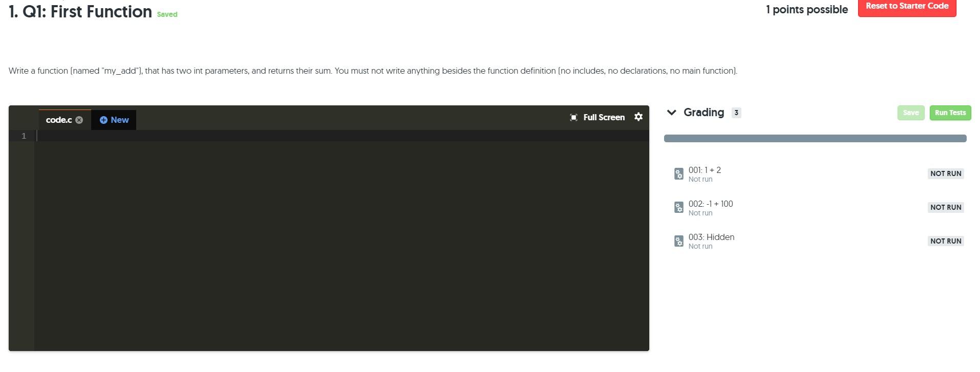Click the test icon beside 003: Hidden
The width and height of the screenshot is (980, 372).
pyautogui.click(x=679, y=241)
